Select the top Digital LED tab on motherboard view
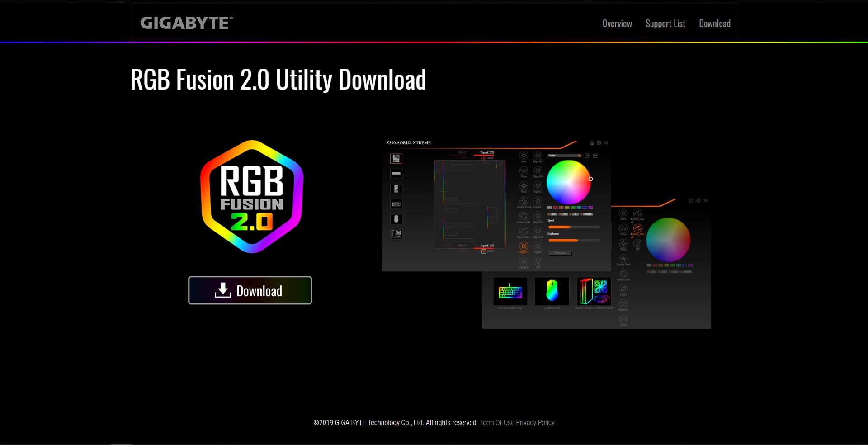 click(487, 153)
